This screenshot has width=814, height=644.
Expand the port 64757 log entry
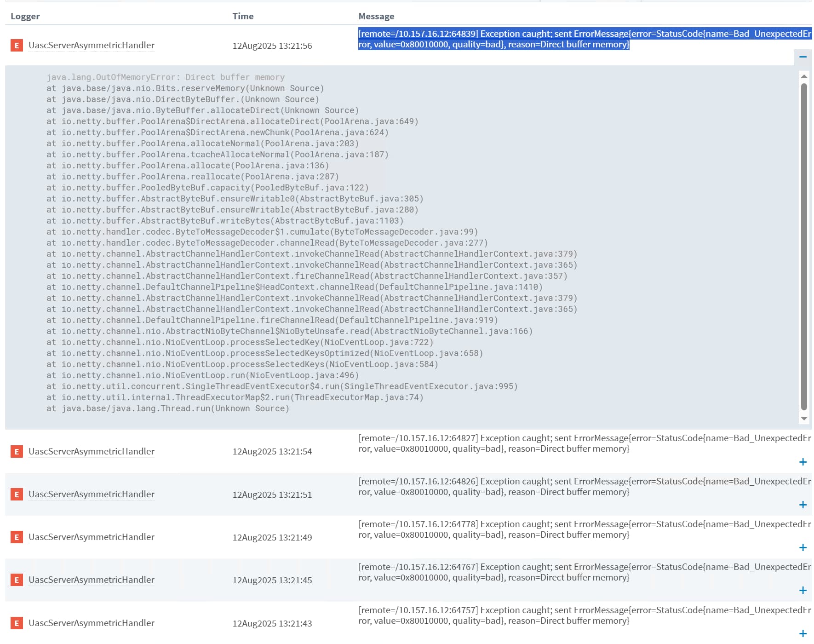click(803, 633)
